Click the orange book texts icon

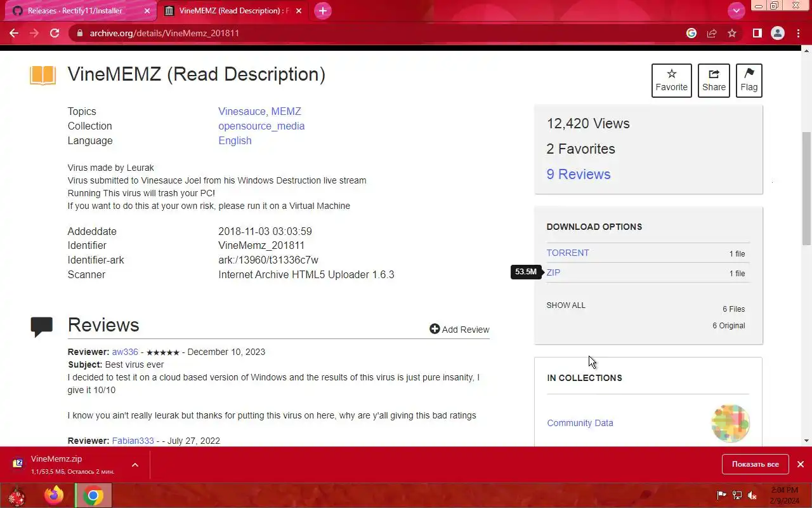coord(43,75)
